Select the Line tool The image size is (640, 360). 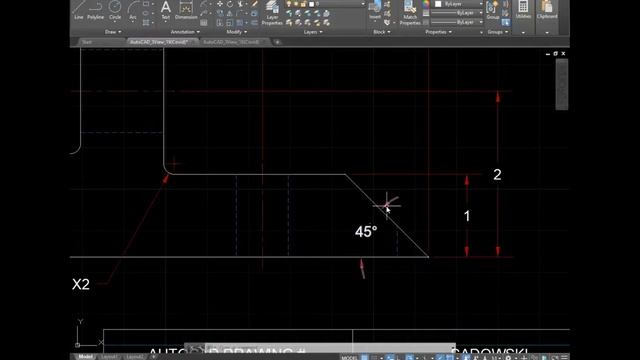coord(79,10)
